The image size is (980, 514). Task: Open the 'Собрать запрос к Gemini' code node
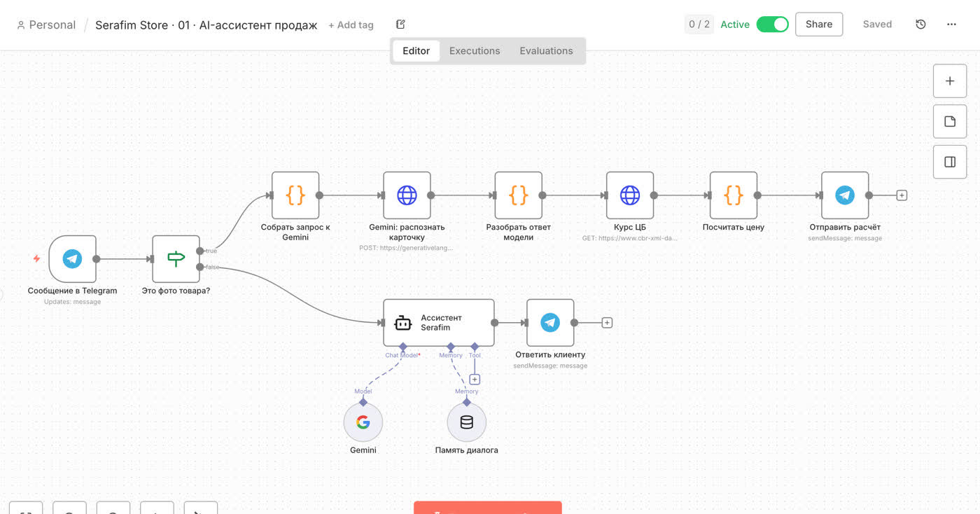[295, 195]
